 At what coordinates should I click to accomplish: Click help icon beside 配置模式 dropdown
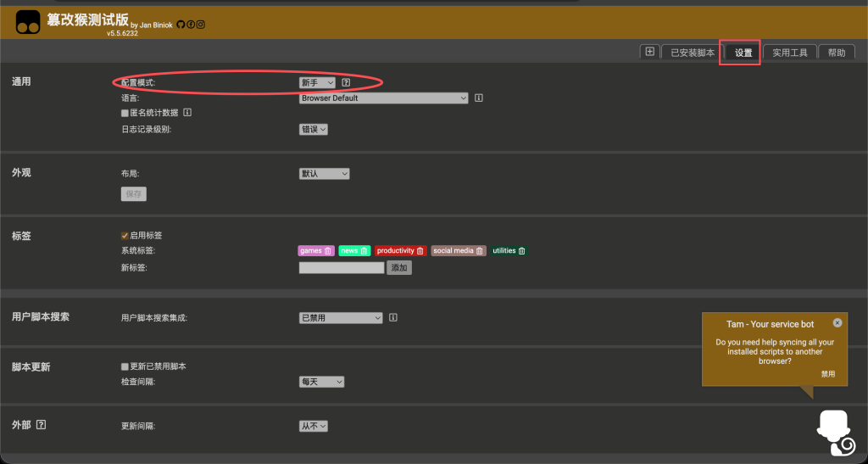tap(346, 82)
